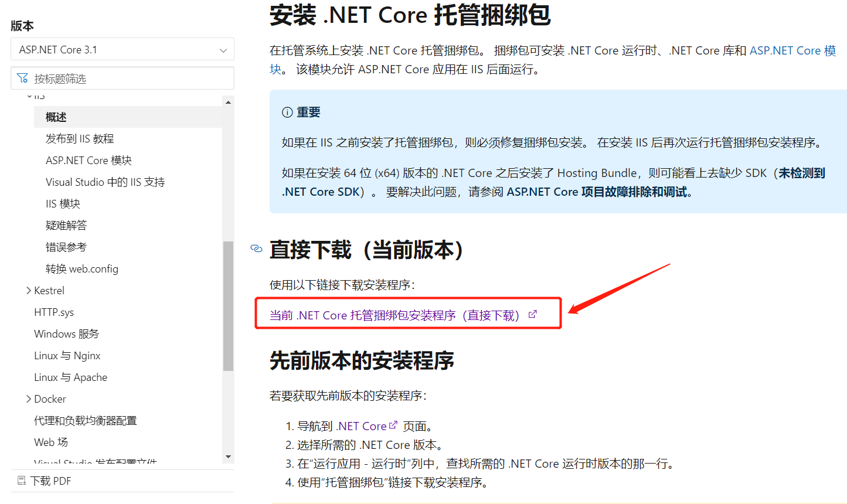
Task: Select 概述 in the IIS navigation
Action: [x=56, y=117]
